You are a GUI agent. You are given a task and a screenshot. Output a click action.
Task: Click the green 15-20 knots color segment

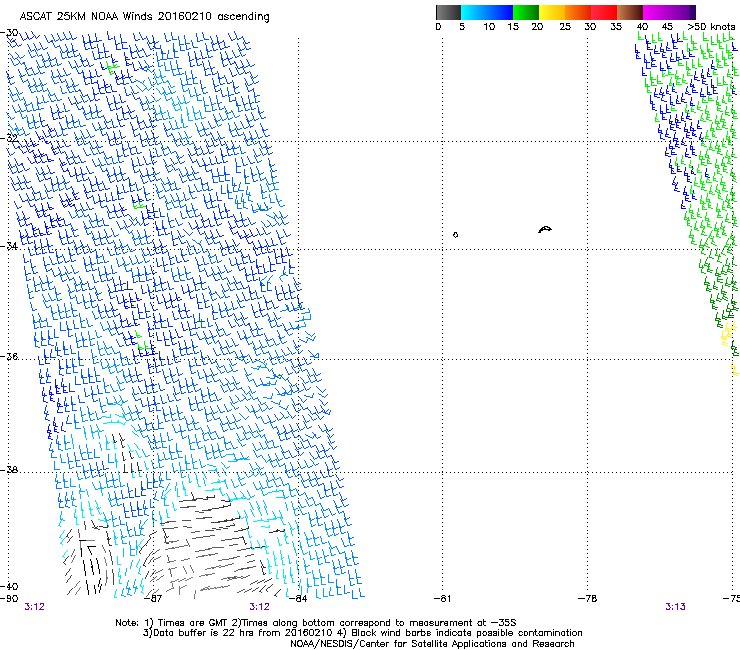tap(526, 12)
